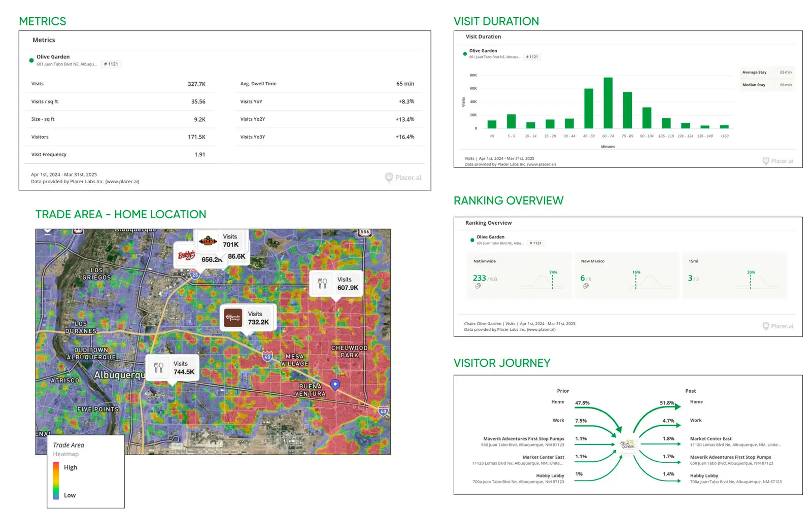
Task: Click the #1121 tag in the Metrics panel
Action: tap(111, 64)
